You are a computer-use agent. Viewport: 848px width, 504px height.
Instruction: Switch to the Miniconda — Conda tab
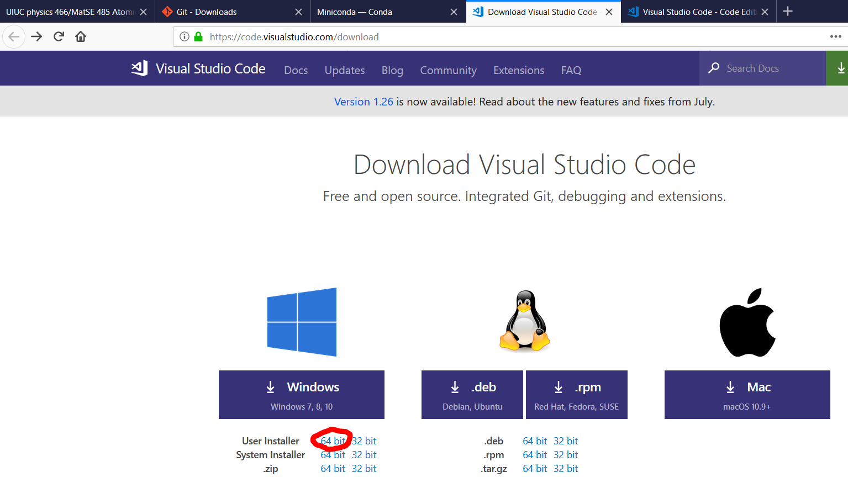click(x=381, y=12)
